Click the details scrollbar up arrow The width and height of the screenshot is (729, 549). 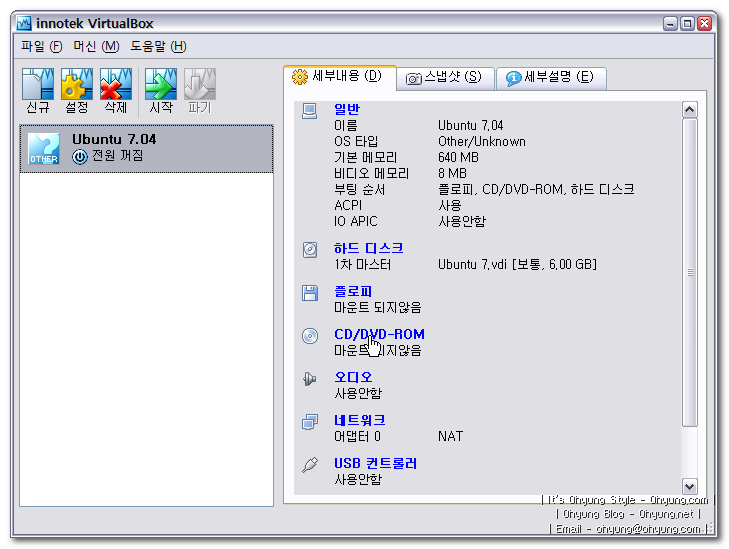click(689, 110)
